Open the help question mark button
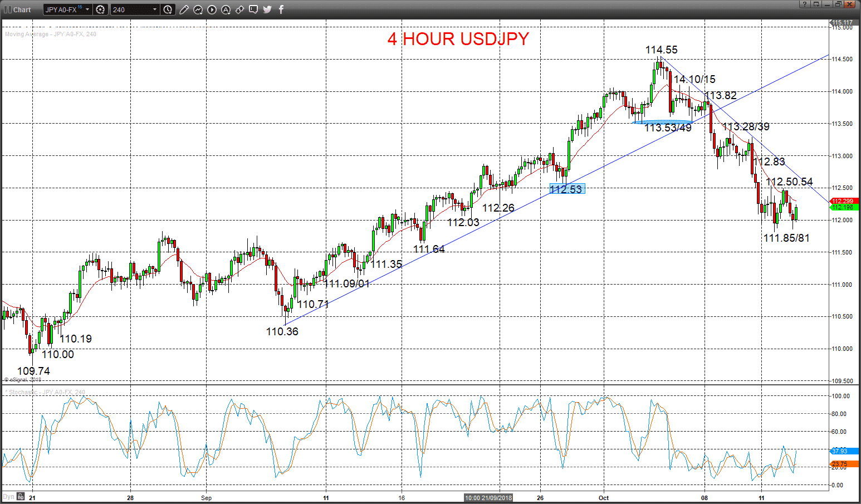861x504 pixels. tap(804, 4)
